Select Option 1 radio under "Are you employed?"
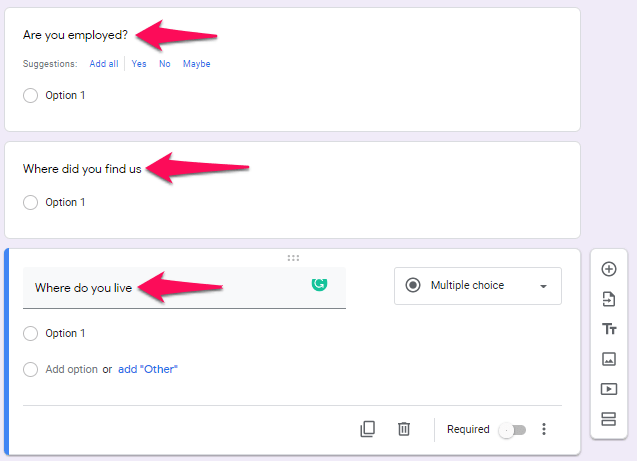The height and width of the screenshot is (461, 637). click(30, 95)
